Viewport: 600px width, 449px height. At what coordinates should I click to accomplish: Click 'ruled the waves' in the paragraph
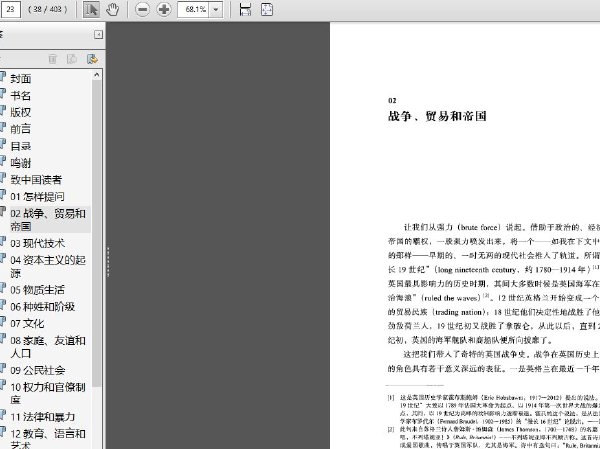(x=451, y=298)
